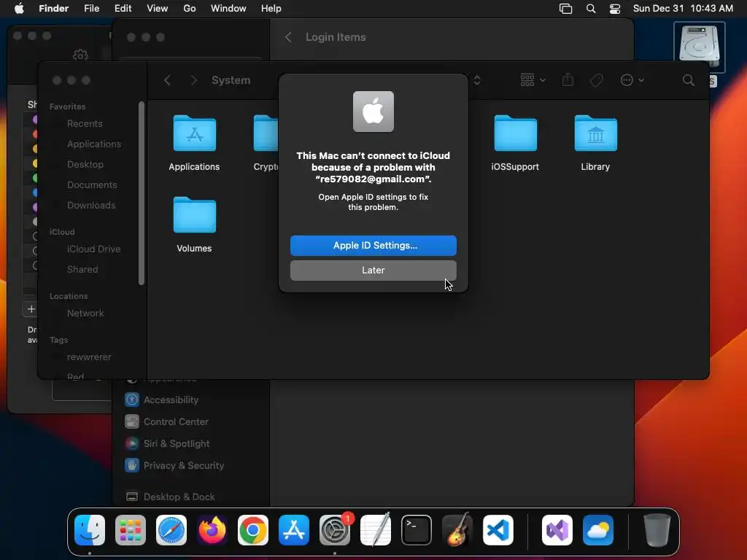Open the Library folder
The width and height of the screenshot is (747, 560).
[x=595, y=143]
